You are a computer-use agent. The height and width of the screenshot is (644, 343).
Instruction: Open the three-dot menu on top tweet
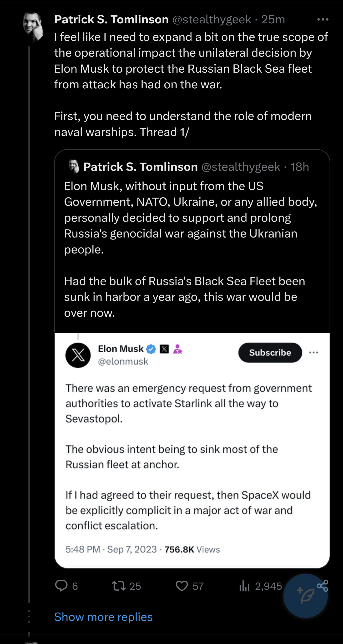pos(323,19)
